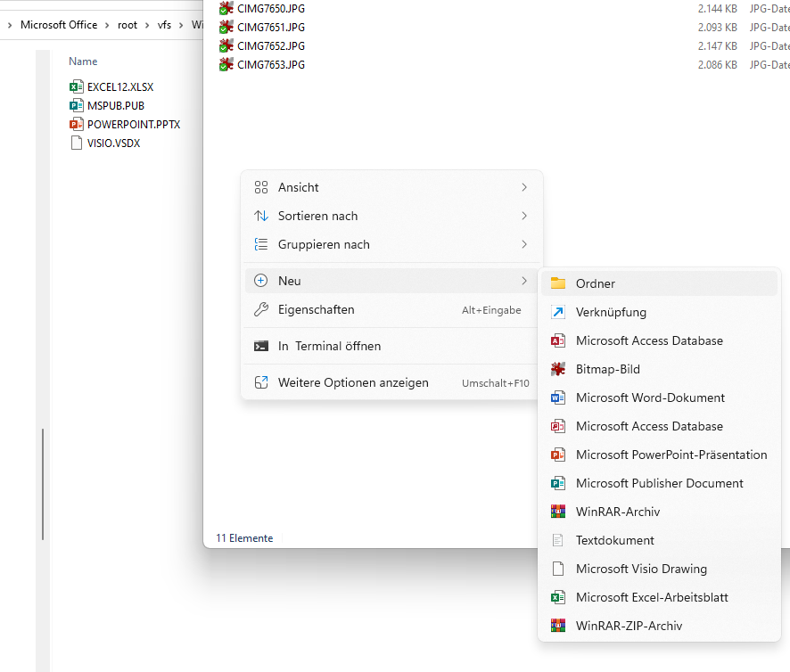The height and width of the screenshot is (672, 790).
Task: Click the Gruppieren nach list icon
Action: coord(261,244)
